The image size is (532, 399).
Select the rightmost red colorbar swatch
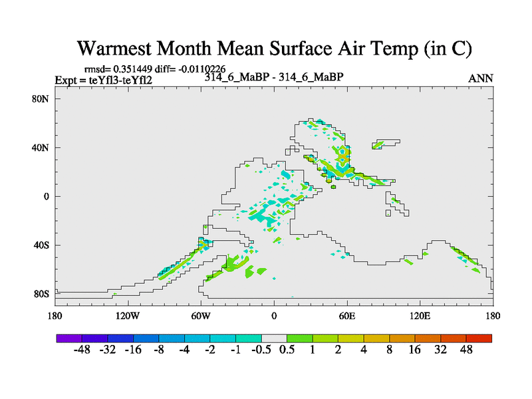coord(479,338)
